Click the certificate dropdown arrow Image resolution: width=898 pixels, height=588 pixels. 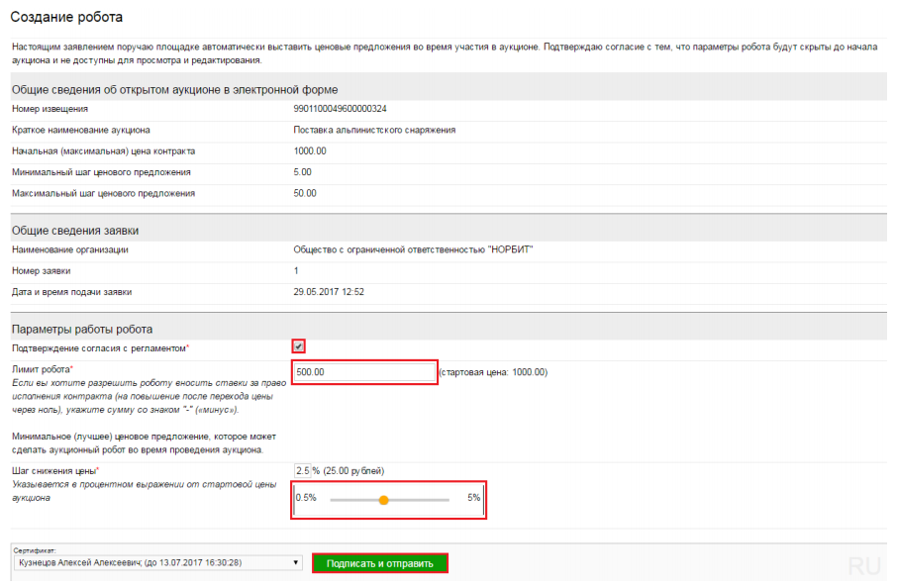tap(297, 562)
